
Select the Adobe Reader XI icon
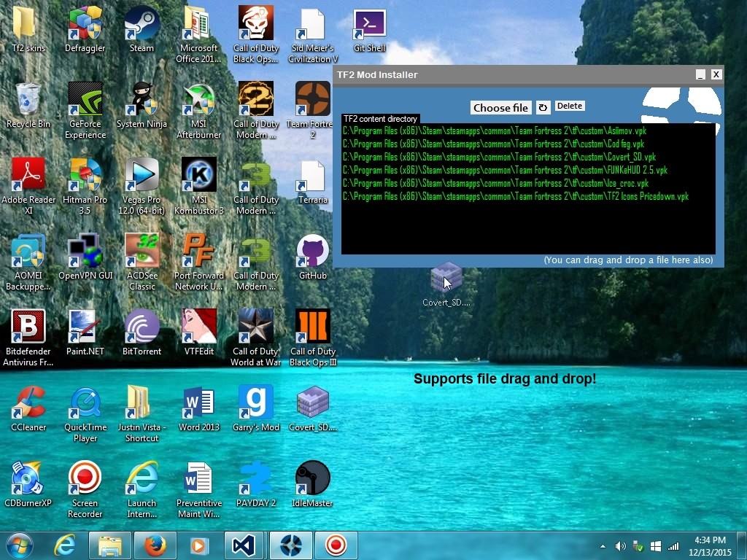[28, 186]
